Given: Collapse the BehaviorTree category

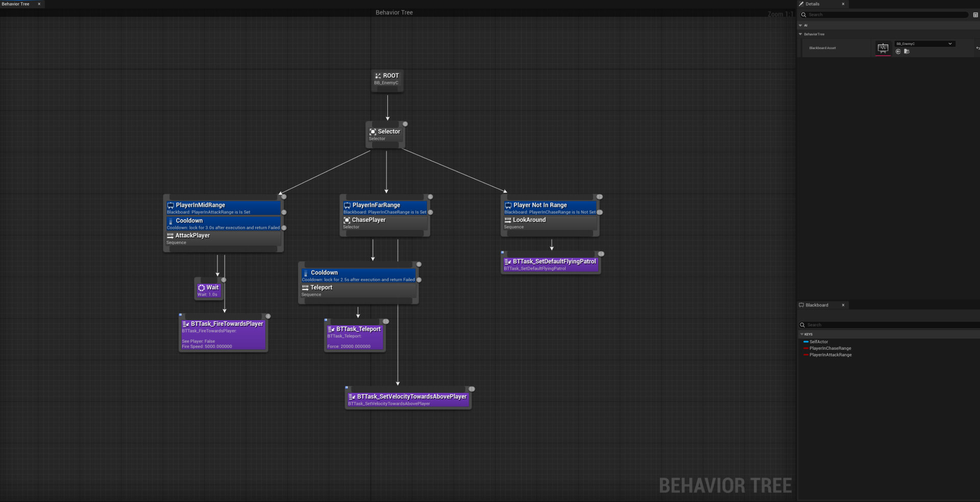Looking at the screenshot, I should click(800, 34).
